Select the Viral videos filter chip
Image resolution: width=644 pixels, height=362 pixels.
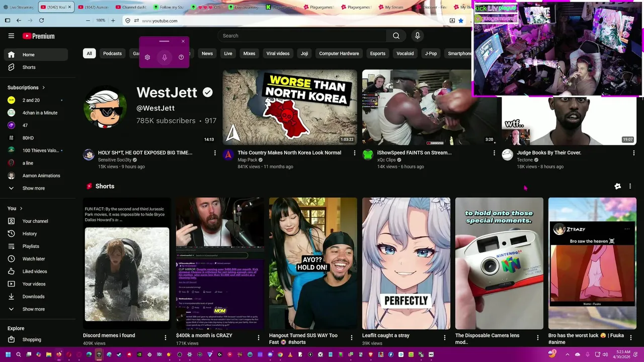click(x=278, y=53)
